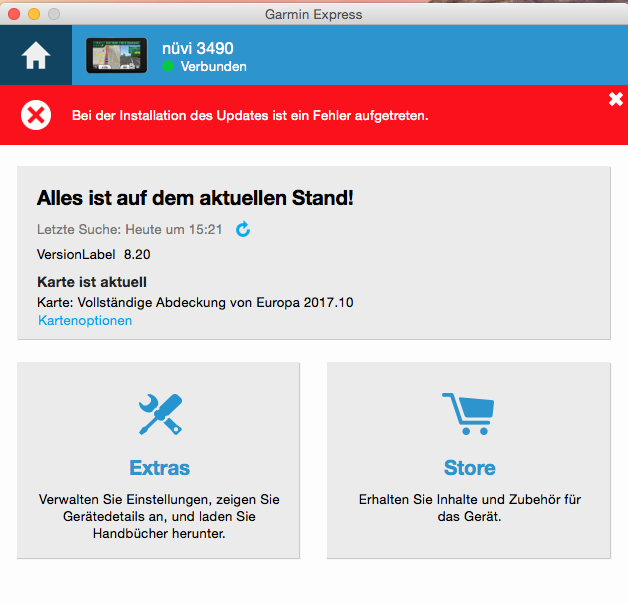
Task: Minimize the Garmin Express window
Action: (34, 14)
